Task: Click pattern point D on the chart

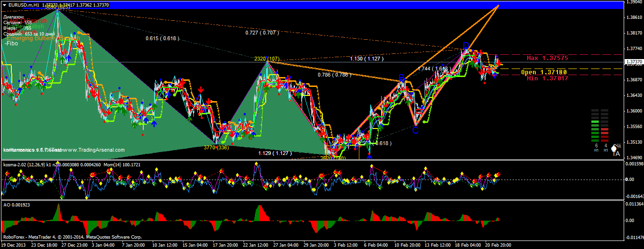Action: click(x=466, y=46)
